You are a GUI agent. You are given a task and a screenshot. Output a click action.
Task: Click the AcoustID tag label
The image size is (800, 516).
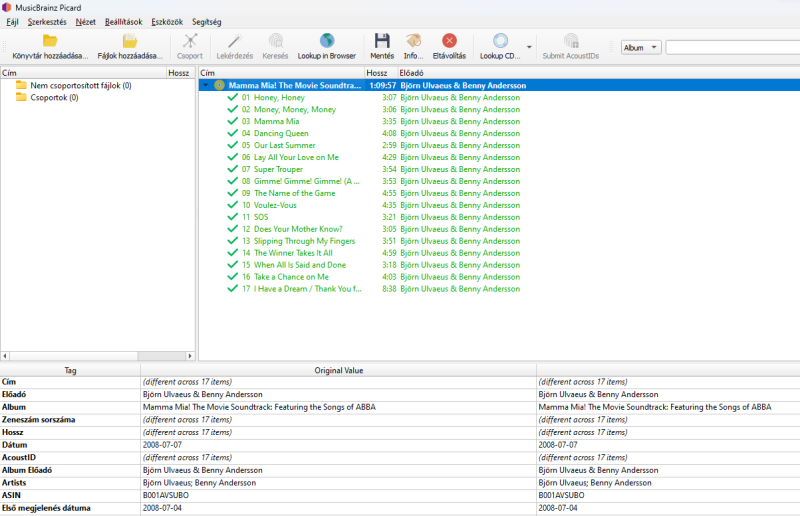click(x=19, y=457)
